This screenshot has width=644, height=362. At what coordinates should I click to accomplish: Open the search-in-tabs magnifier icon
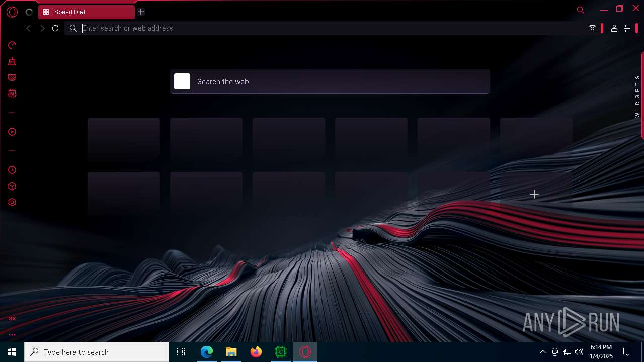pyautogui.click(x=581, y=10)
